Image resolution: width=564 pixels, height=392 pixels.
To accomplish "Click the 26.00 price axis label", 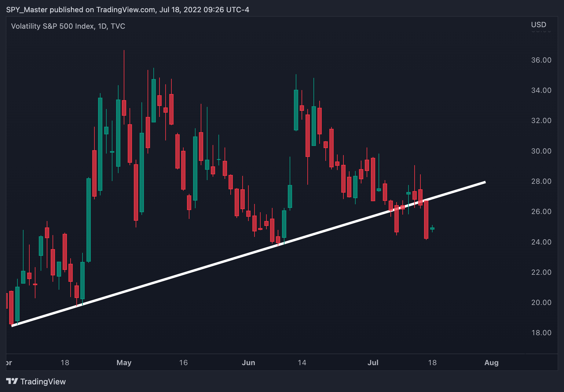I will 541,212.
